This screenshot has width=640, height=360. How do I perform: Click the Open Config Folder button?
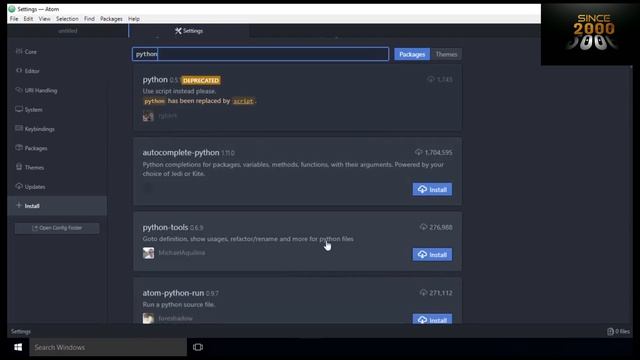(57, 228)
